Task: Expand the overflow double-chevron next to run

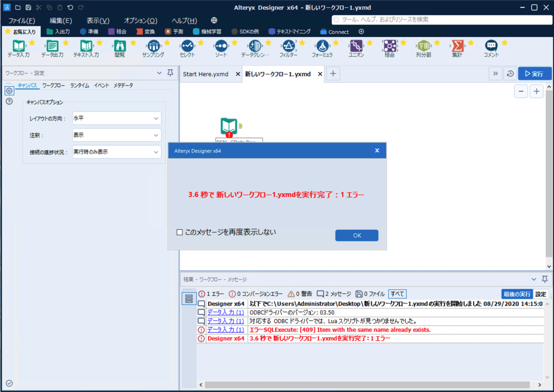Action: click(x=495, y=74)
